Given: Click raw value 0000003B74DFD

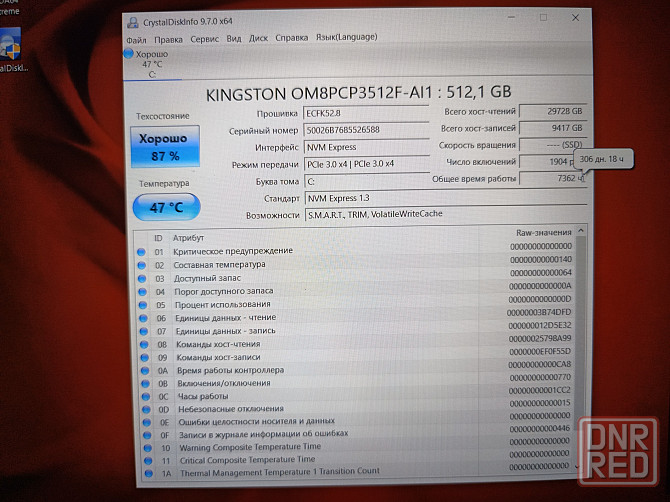Looking at the screenshot, I should pyautogui.click(x=539, y=312).
